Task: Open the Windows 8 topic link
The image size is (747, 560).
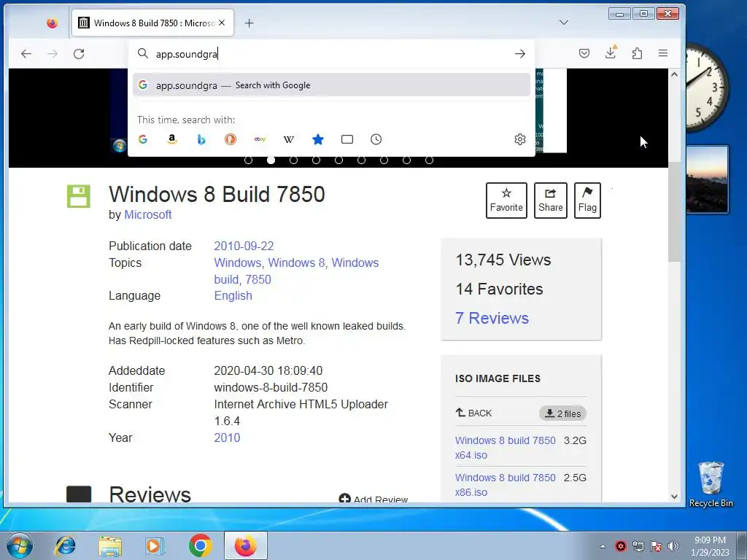Action: [296, 262]
